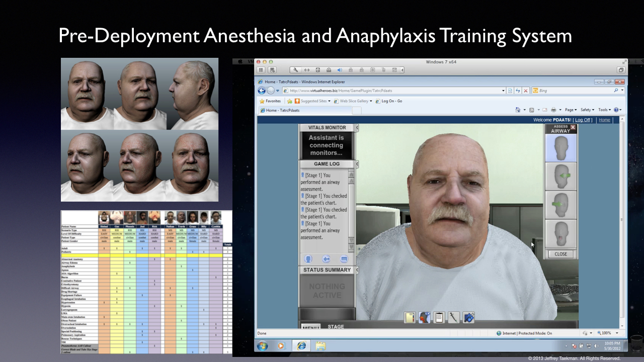
Task: Open Windows Explorer folder taskbar icon
Action: [320, 346]
